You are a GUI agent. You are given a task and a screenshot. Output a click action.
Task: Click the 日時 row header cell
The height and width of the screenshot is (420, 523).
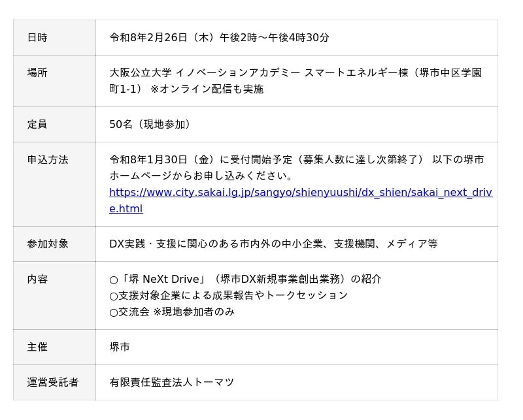(37, 38)
